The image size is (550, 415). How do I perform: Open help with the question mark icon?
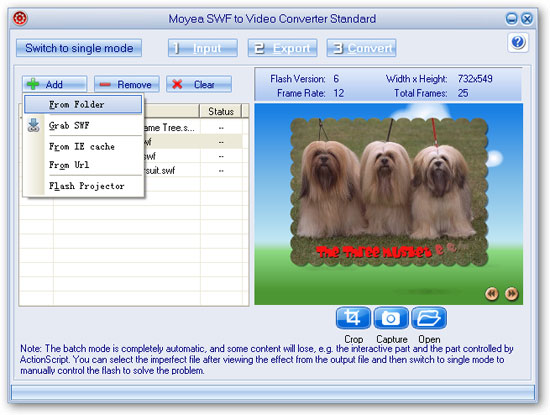[x=518, y=42]
